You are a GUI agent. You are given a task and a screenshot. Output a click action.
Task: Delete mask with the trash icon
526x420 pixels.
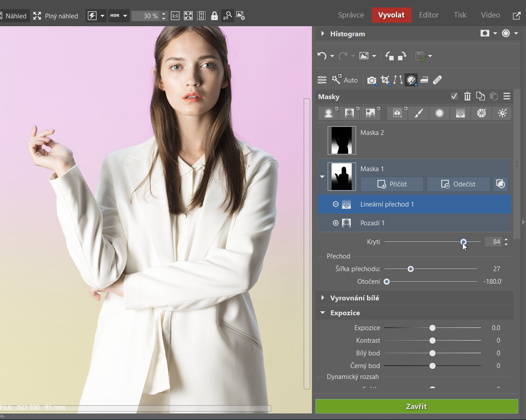click(x=467, y=96)
